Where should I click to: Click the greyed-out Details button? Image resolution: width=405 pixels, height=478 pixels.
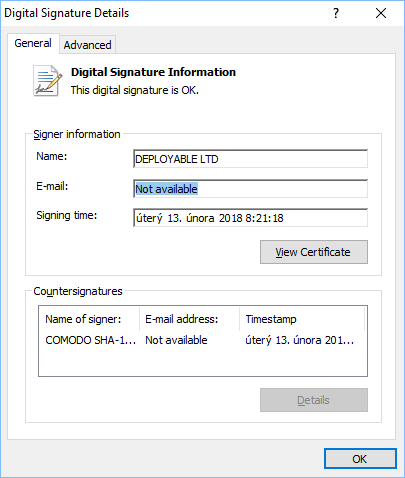pyautogui.click(x=314, y=400)
